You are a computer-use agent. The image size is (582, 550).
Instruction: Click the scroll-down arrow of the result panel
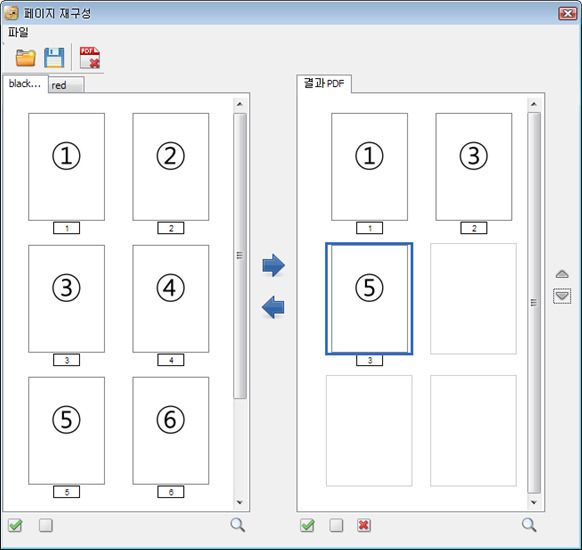click(x=534, y=502)
